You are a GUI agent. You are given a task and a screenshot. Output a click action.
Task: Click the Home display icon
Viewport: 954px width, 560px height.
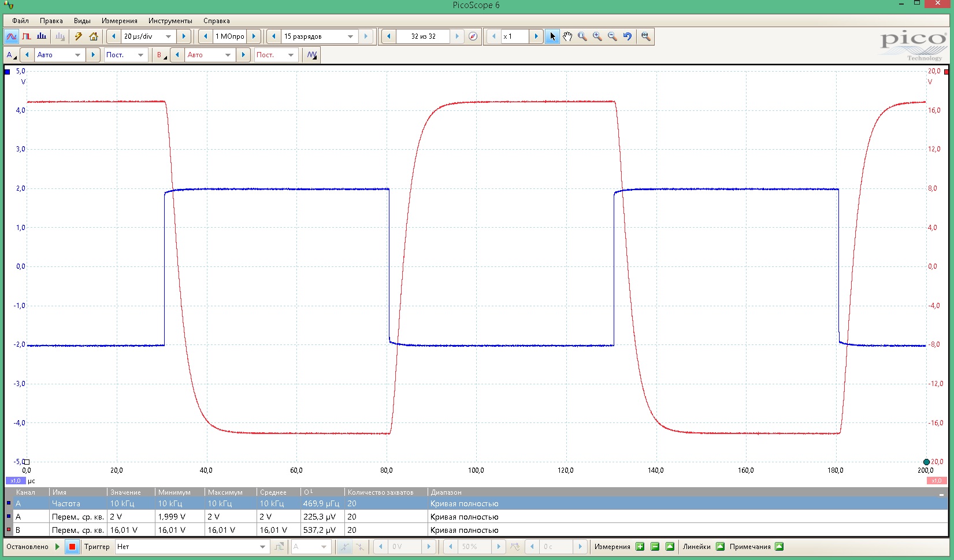coord(94,36)
